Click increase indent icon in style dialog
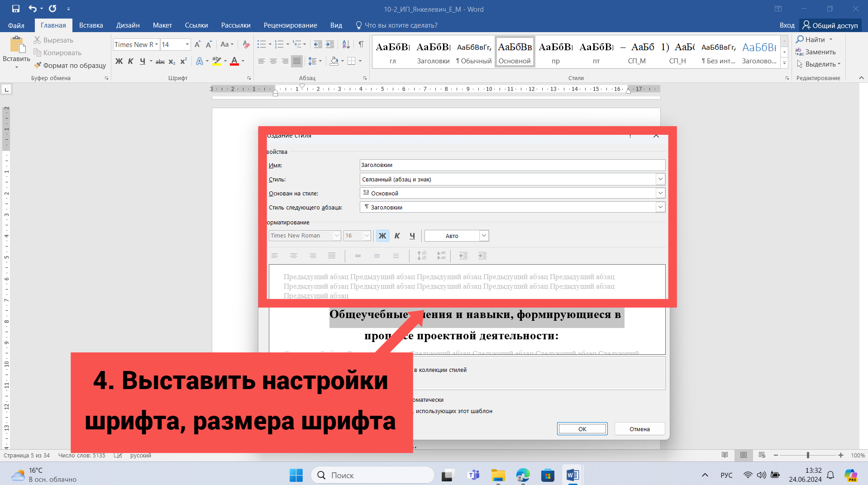The image size is (868, 485). 482,256
